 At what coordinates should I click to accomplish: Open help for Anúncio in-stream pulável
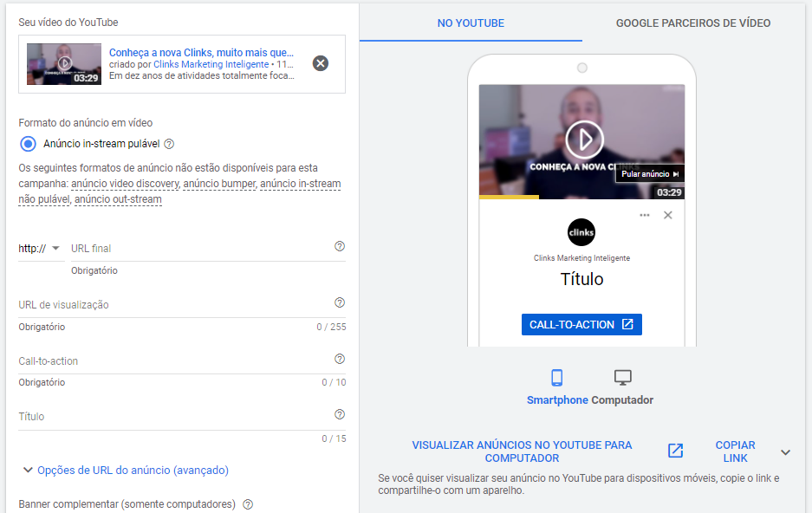point(169,144)
